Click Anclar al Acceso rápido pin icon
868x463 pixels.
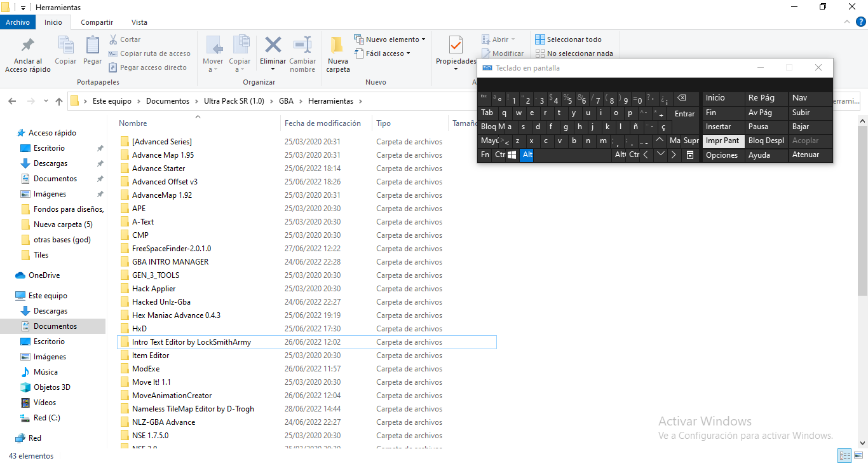coord(28,46)
